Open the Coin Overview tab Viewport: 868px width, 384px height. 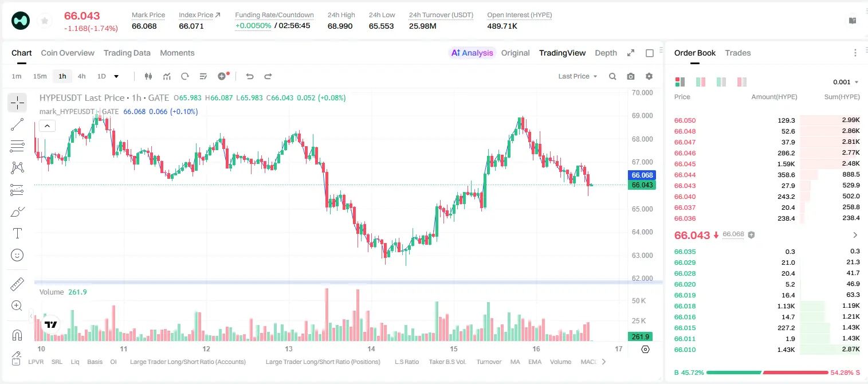[68, 53]
